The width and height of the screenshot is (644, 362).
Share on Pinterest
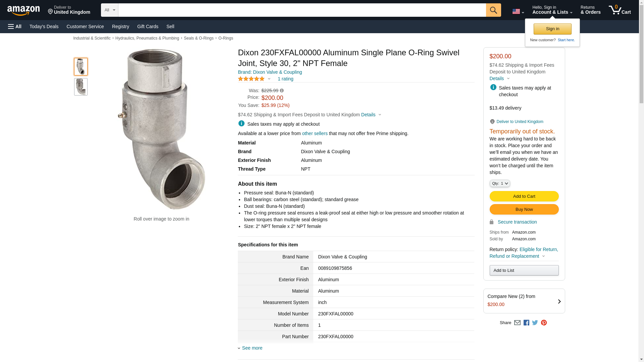click(544, 323)
